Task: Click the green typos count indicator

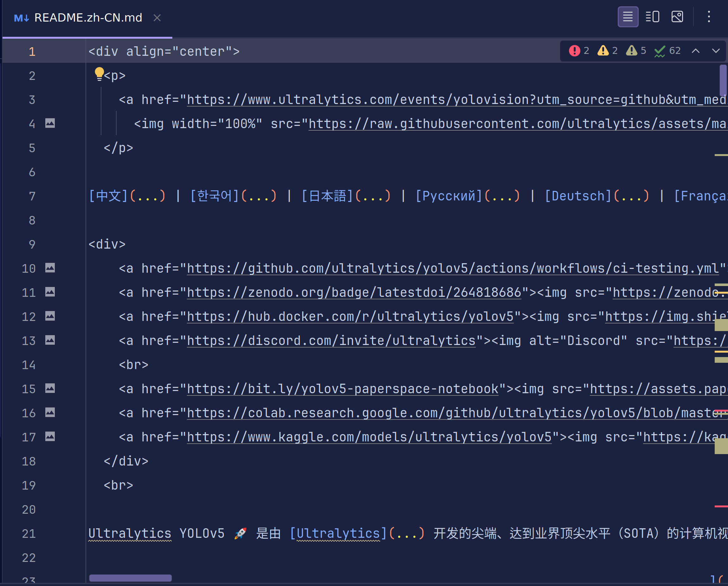Action: (x=667, y=51)
